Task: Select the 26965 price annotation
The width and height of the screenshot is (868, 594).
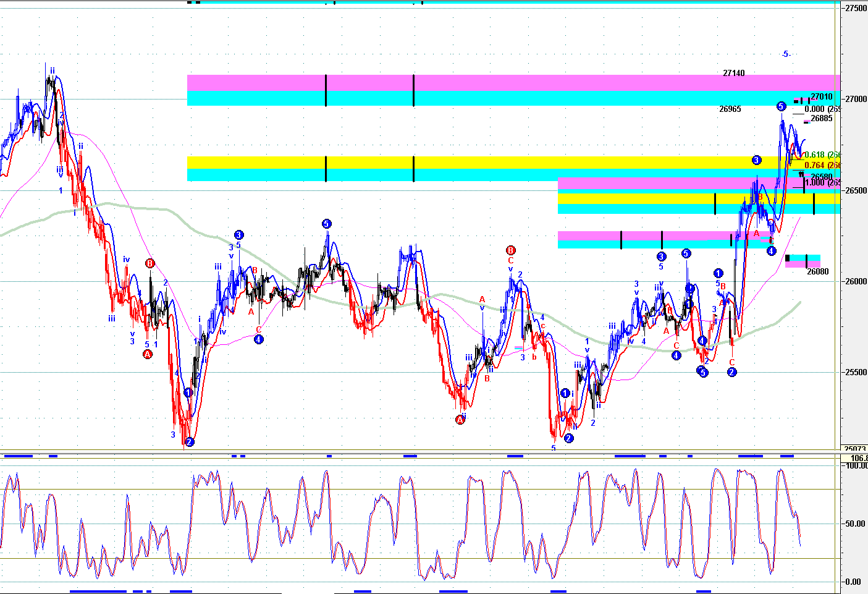Action: (730, 109)
